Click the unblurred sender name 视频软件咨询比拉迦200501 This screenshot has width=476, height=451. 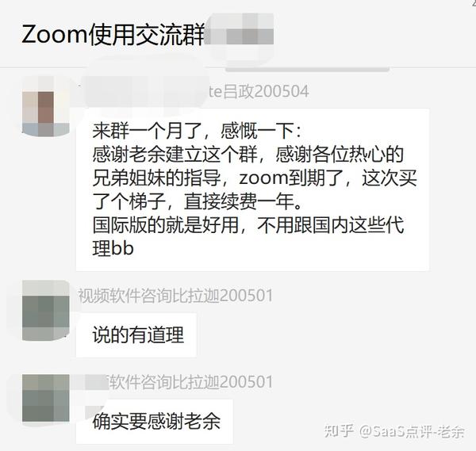[x=175, y=296]
